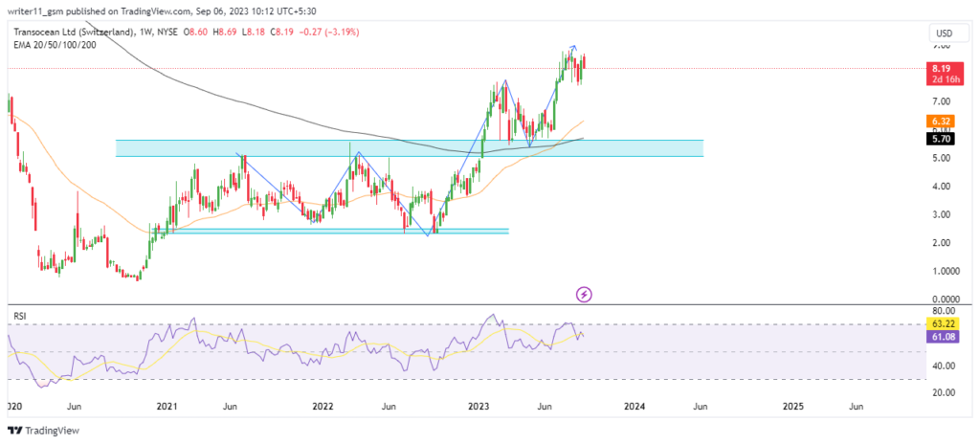Viewport: 980px width, 444px height.
Task: Click the 2021 label on time axis
Action: [167, 406]
